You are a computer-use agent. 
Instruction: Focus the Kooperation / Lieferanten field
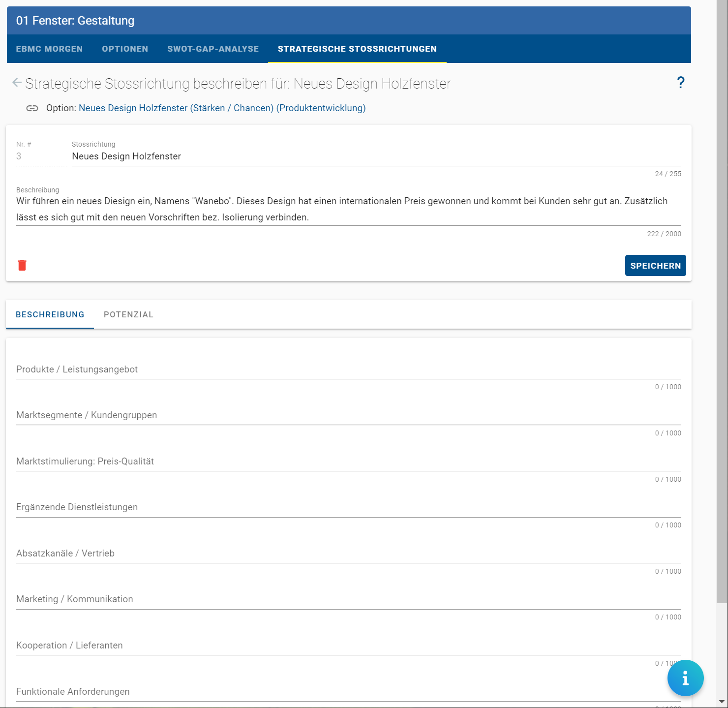349,646
